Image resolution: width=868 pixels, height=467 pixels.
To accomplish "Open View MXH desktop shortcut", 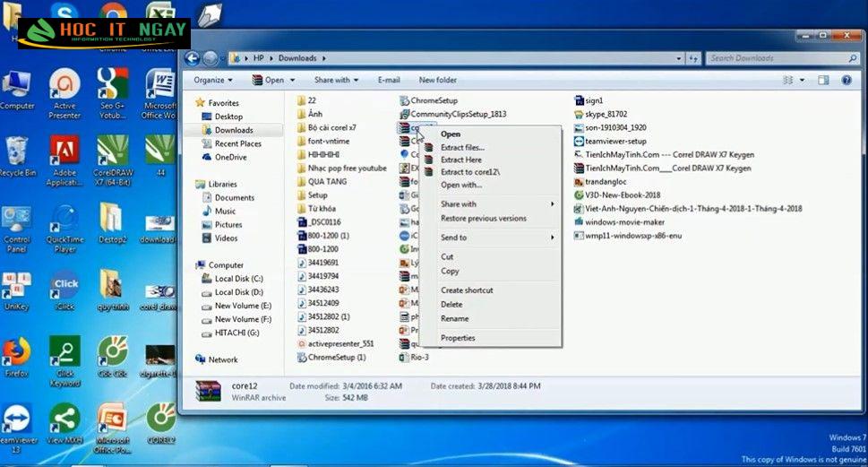I will (x=64, y=424).
